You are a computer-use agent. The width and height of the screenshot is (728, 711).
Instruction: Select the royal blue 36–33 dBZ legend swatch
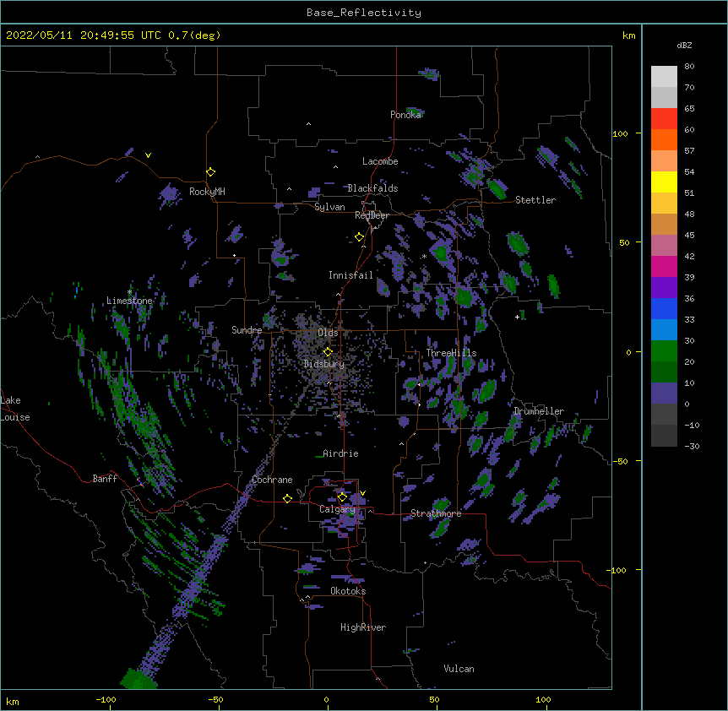click(664, 308)
